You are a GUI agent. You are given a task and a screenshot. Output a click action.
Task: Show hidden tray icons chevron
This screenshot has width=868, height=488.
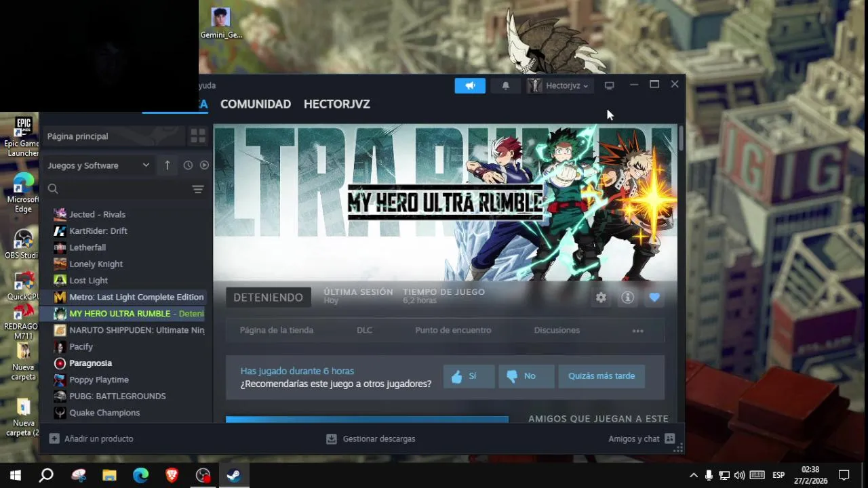(693, 476)
